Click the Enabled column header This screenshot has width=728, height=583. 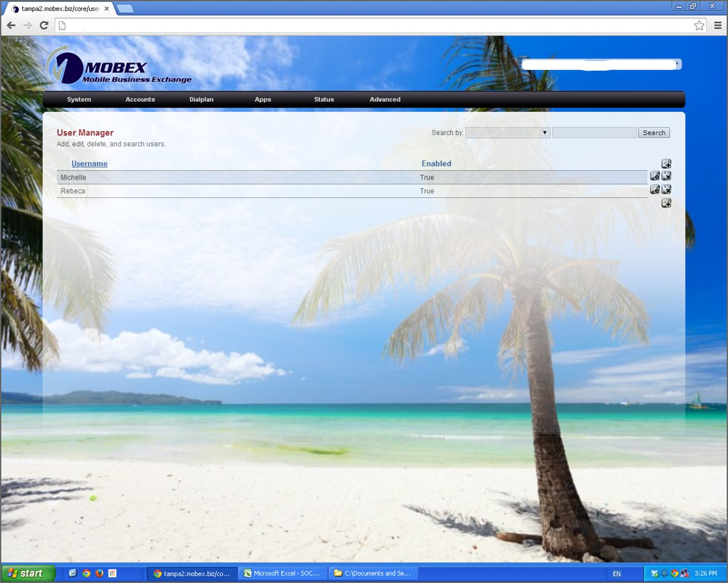tap(436, 164)
